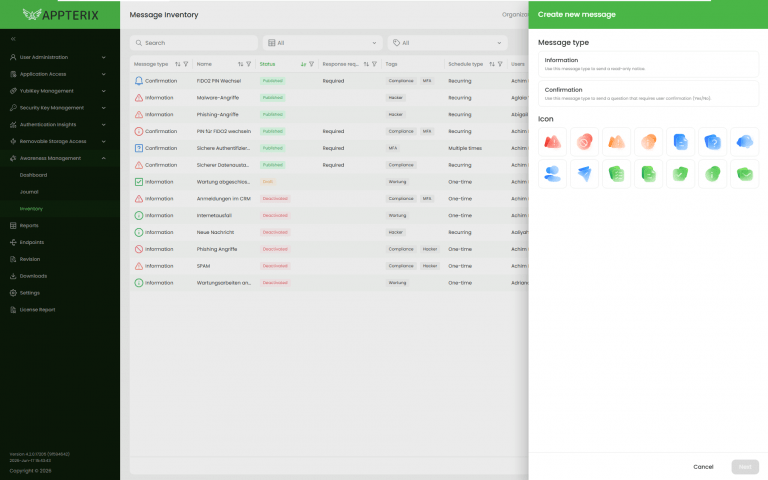Open Inventory under Awareness Management
Viewport: 768px width, 480px height.
[31, 209]
